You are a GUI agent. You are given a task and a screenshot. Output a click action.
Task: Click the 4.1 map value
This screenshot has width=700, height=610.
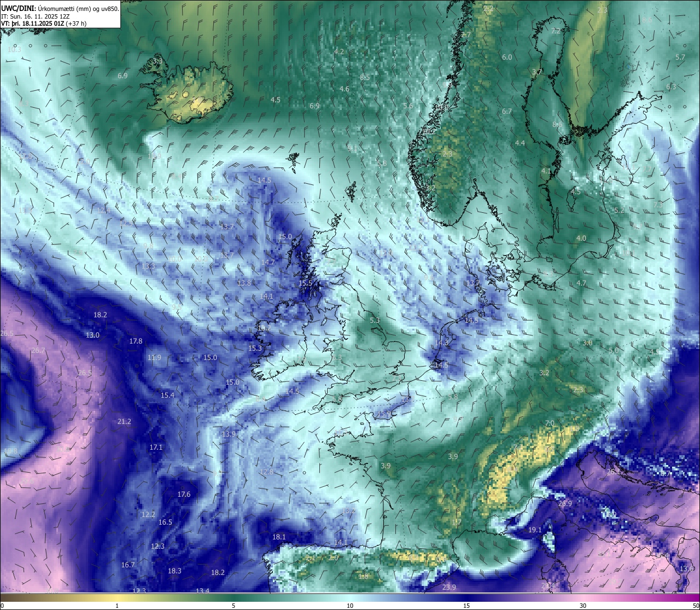[546, 171]
